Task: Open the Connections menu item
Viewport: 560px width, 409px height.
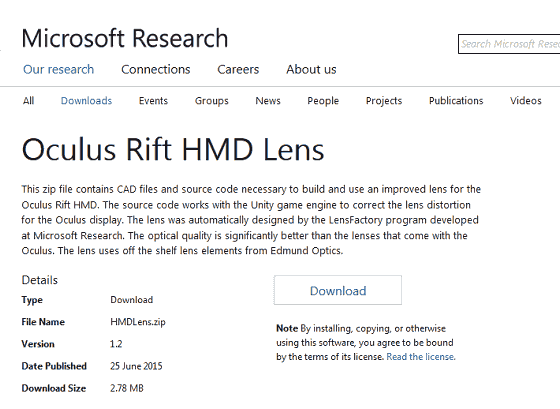Action: (x=156, y=69)
